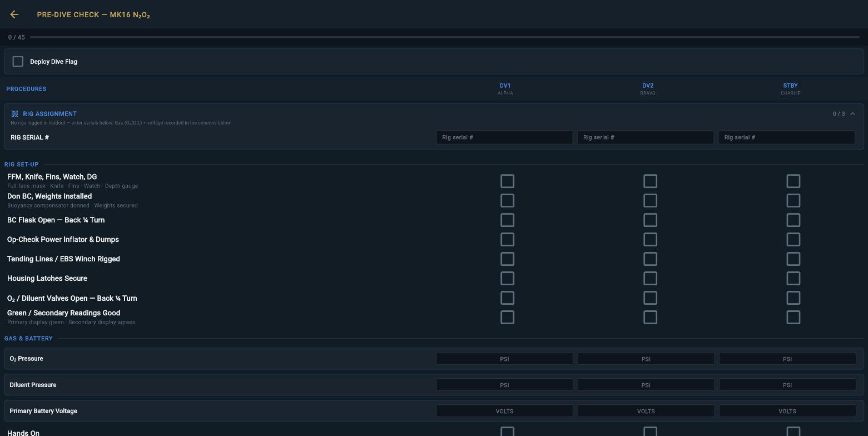Click the GAS & BATTERY section heading
This screenshot has width=868, height=436.
pos(28,339)
